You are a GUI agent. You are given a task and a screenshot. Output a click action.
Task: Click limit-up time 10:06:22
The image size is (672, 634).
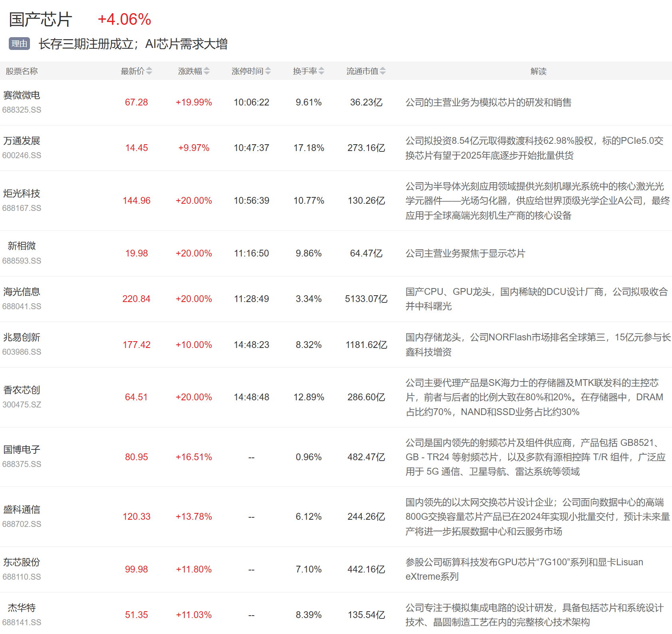pyautogui.click(x=252, y=102)
